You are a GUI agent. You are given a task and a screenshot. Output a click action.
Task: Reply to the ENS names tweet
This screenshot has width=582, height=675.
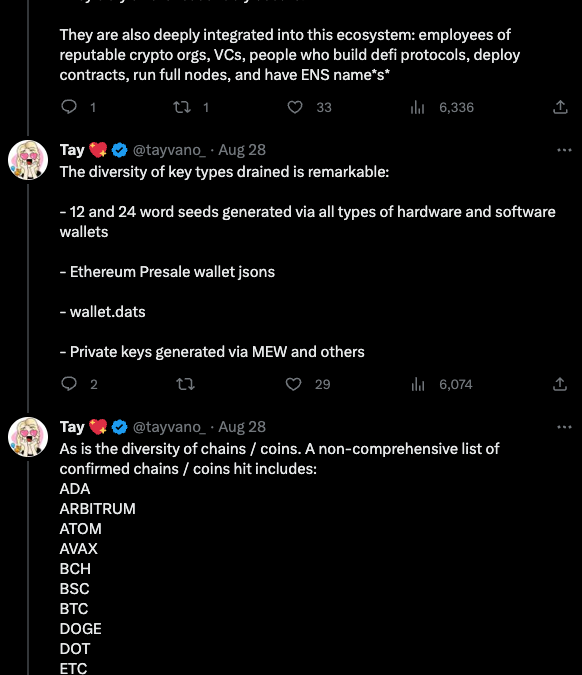click(69, 107)
